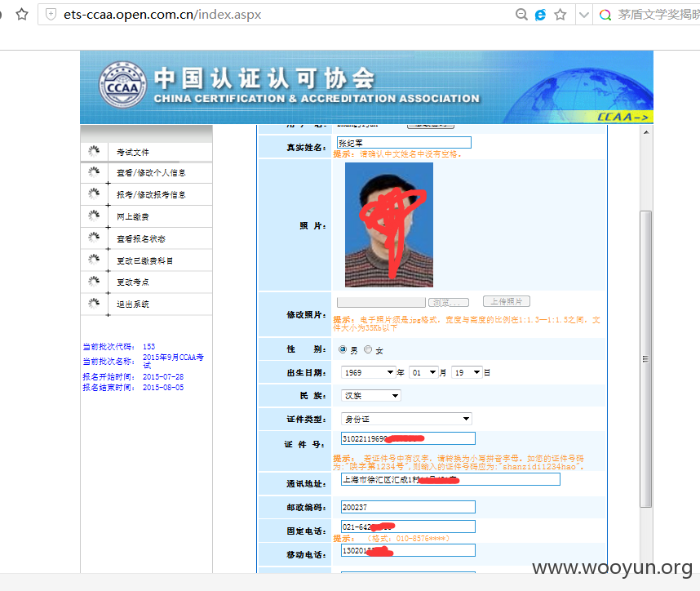Click the 报名结束时间 date 2015-08-05
Image resolution: width=700 pixels, height=591 pixels.
(x=163, y=388)
